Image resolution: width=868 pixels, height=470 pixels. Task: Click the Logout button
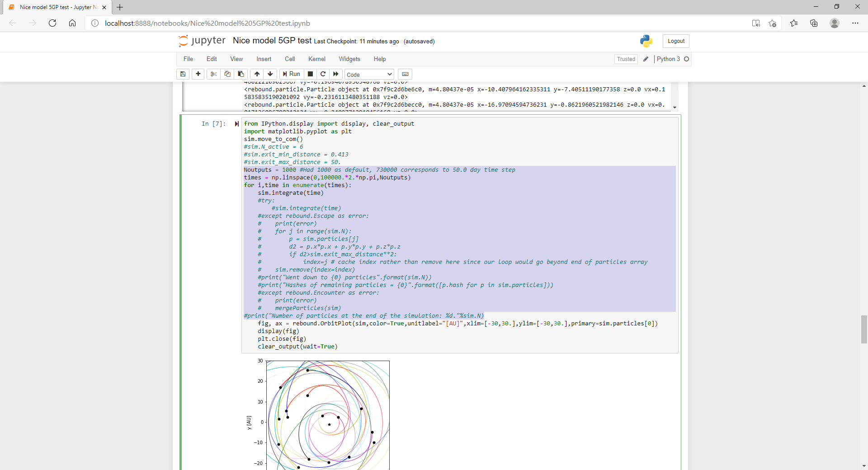[675, 41]
